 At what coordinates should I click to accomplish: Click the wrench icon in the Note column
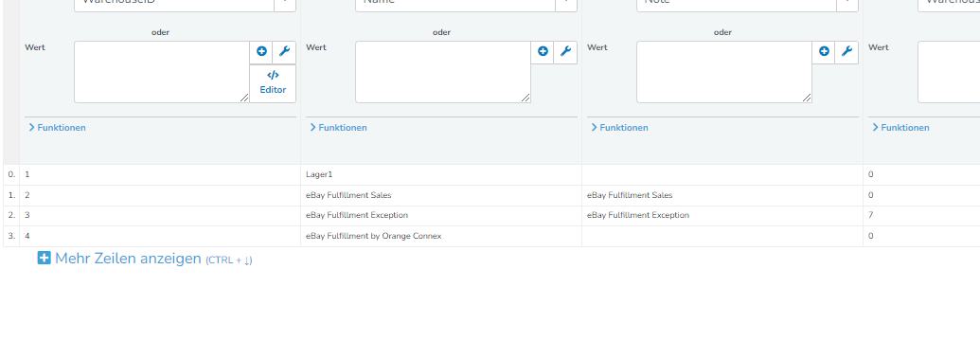(x=846, y=52)
